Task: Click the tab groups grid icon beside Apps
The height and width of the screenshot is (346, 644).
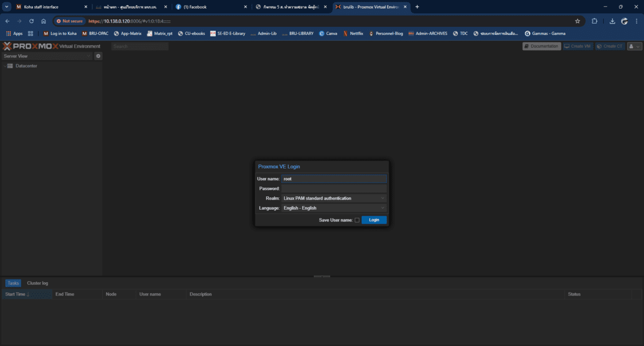Action: click(31, 33)
